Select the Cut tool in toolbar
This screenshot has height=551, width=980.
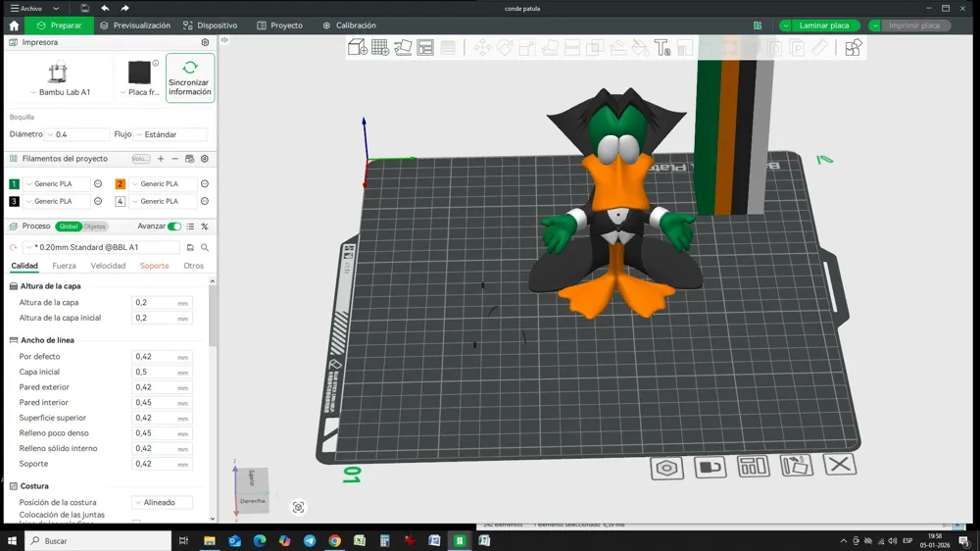pyautogui.click(x=572, y=47)
